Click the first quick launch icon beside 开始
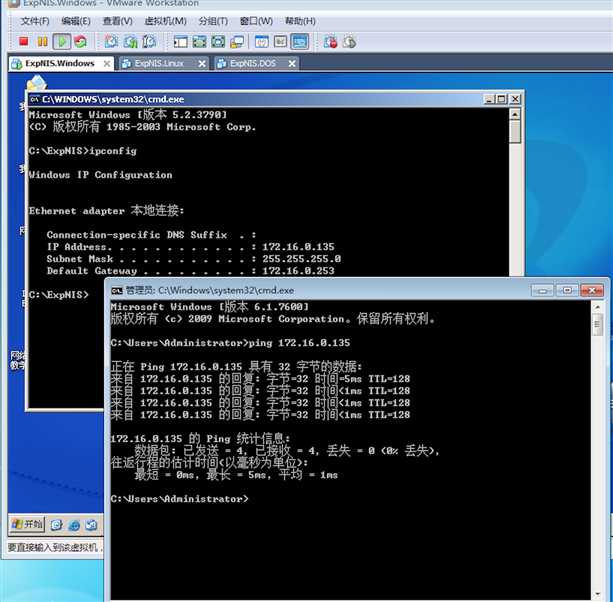 [56, 525]
